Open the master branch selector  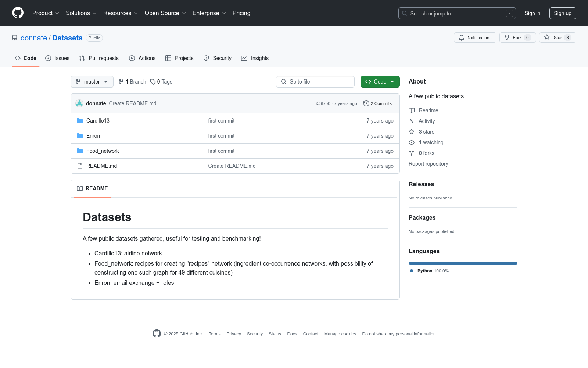point(92,82)
